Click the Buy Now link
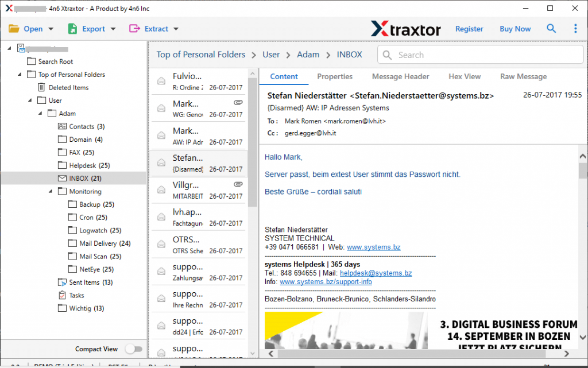Image resolution: width=588 pixels, height=368 pixels. pos(514,28)
